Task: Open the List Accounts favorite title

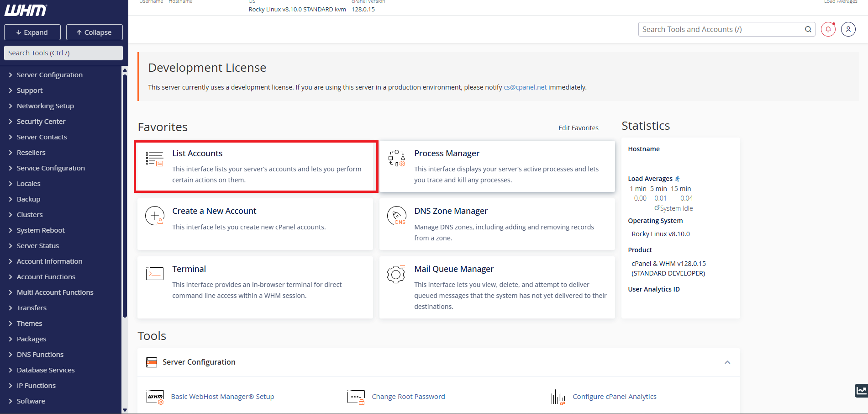Action: tap(197, 154)
